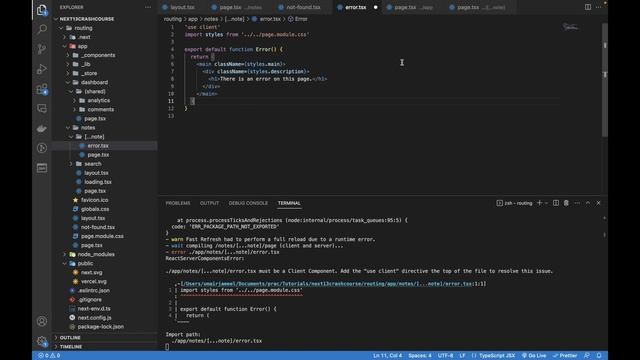Change encoding via UTF-8 status item

click(x=445, y=356)
